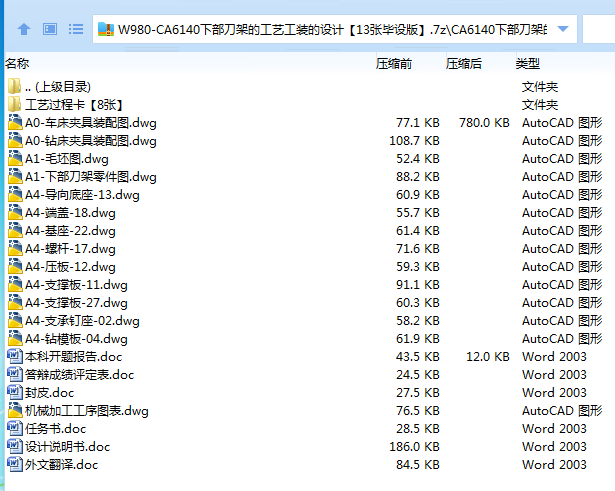Viewport: 615px width, 491px height.
Task: Go up one directory with the up arrow
Action: point(24,29)
